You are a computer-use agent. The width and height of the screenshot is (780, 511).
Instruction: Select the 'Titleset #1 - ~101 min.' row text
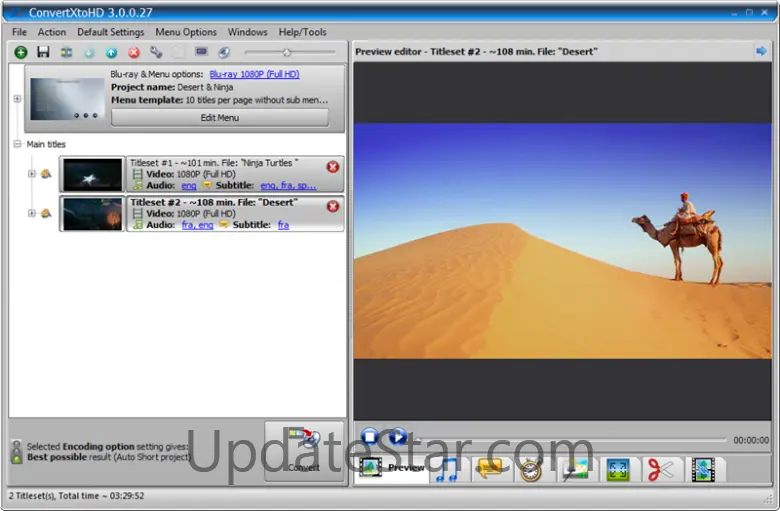(x=214, y=163)
